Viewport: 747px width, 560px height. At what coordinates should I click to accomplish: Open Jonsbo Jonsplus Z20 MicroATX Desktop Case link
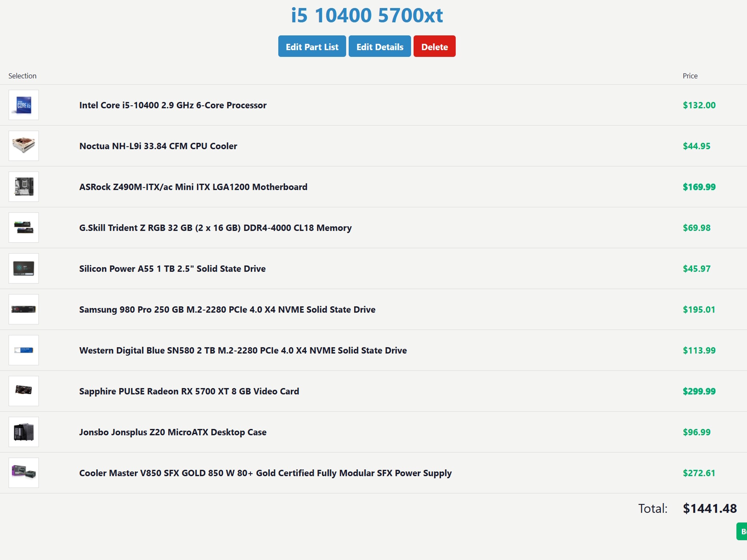coord(173,432)
